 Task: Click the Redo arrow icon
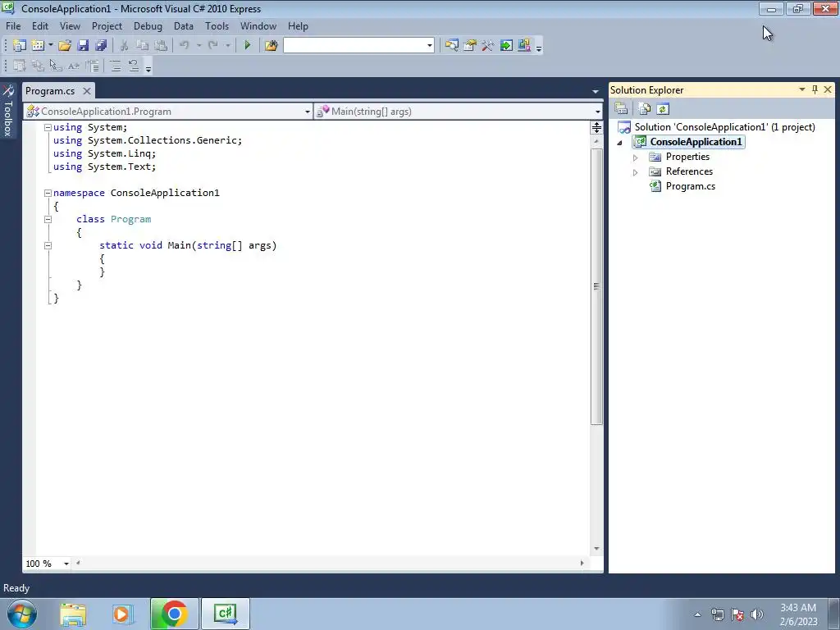pyautogui.click(x=213, y=46)
